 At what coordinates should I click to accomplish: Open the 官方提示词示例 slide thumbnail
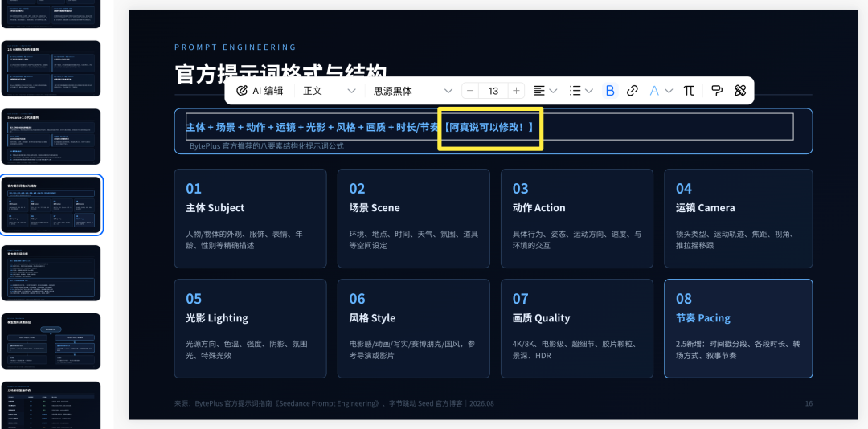point(51,273)
